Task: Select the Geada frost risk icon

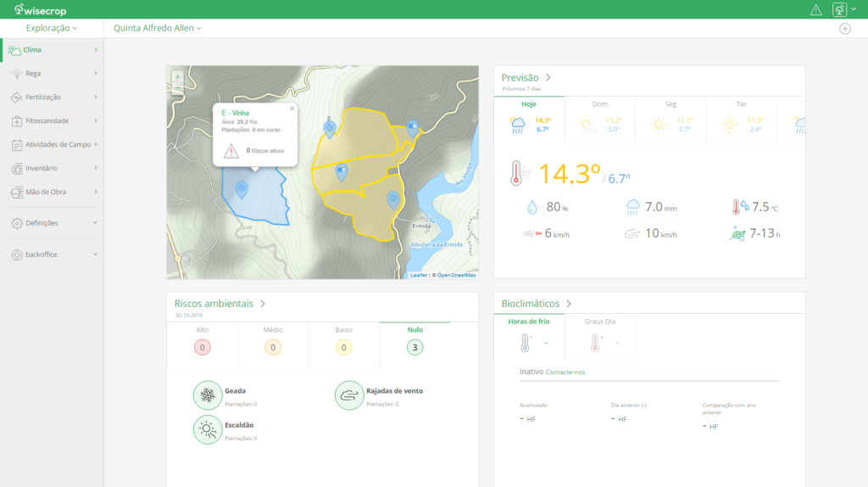Action: click(x=206, y=395)
